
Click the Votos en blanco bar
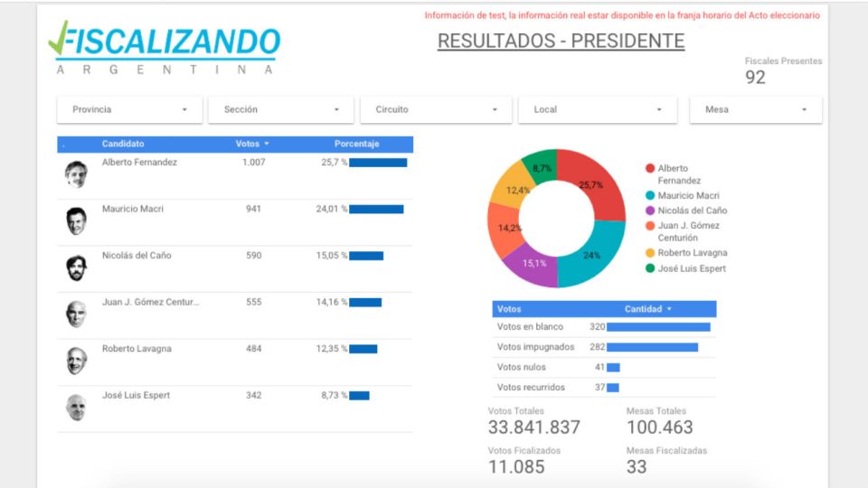click(659, 327)
